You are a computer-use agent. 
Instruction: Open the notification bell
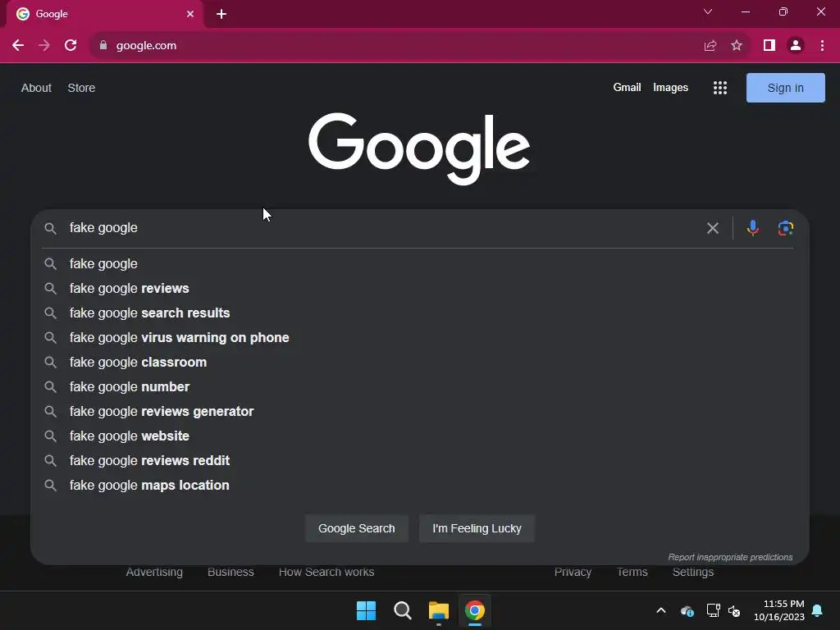[818, 610]
